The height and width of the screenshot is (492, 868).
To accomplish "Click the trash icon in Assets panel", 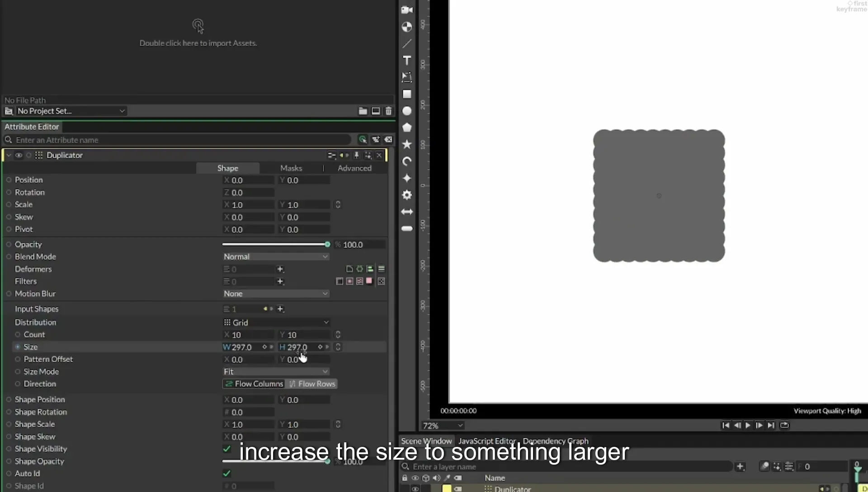I will click(x=388, y=111).
